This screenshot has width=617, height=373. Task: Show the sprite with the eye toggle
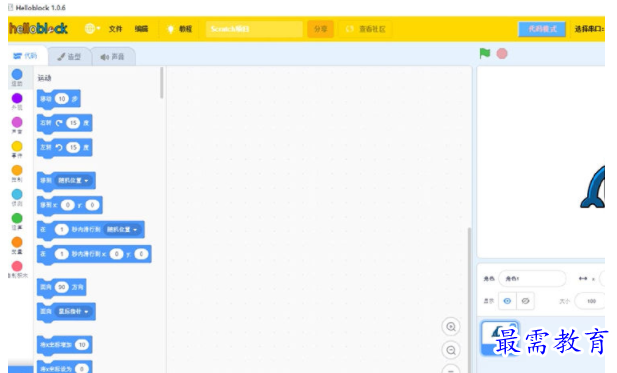click(507, 301)
